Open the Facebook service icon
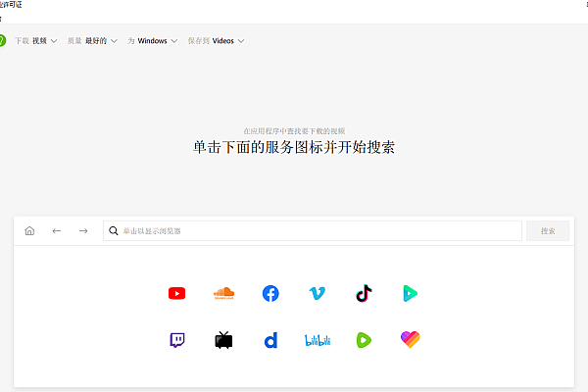 click(x=270, y=293)
